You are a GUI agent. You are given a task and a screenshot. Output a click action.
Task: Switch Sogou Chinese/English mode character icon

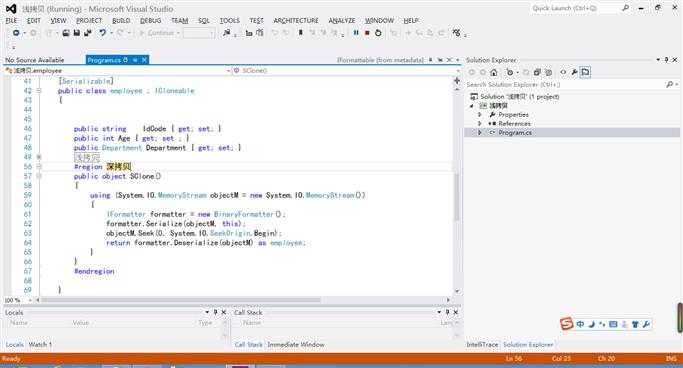point(580,324)
